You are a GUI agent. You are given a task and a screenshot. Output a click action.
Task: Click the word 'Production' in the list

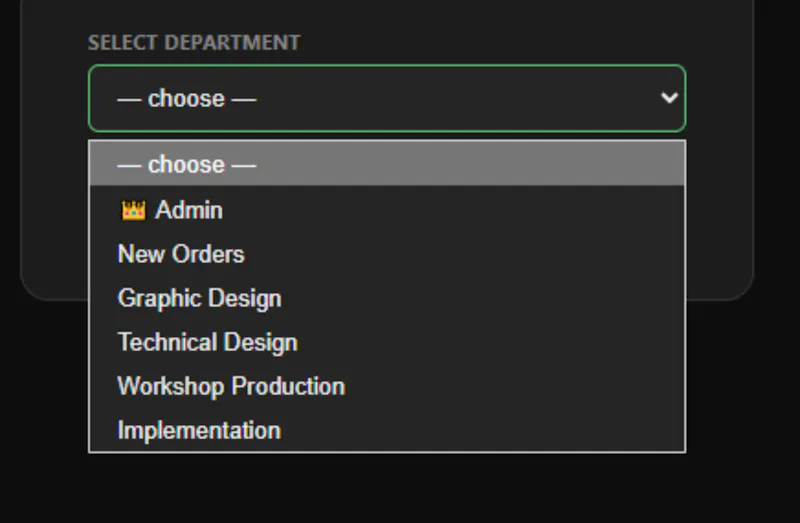[288, 386]
